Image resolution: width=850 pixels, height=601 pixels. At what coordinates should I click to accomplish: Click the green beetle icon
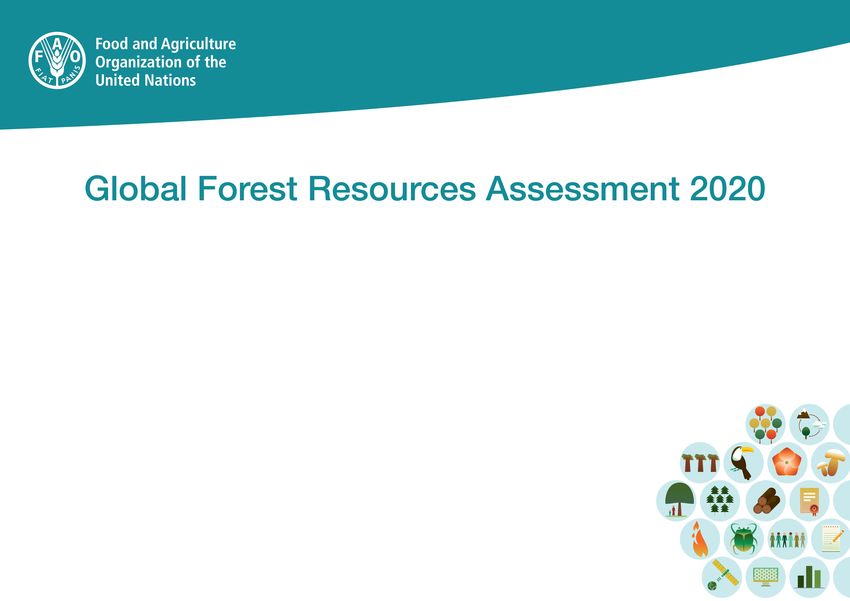743,539
